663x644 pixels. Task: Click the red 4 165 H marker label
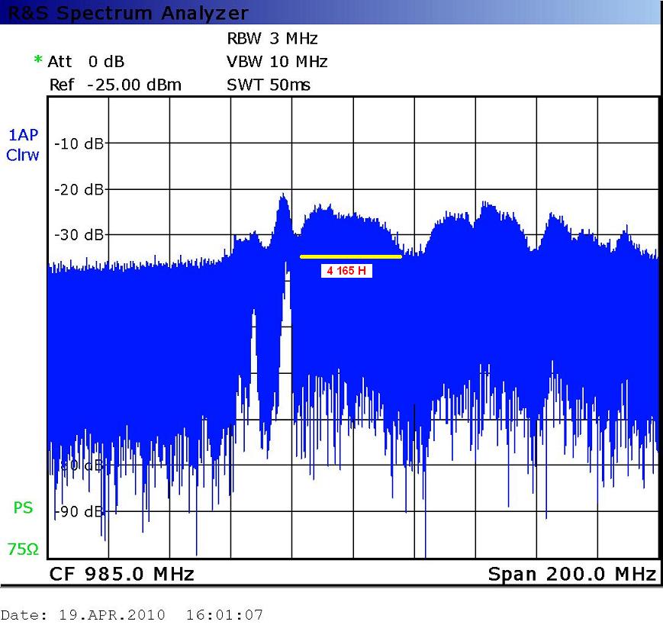(347, 271)
